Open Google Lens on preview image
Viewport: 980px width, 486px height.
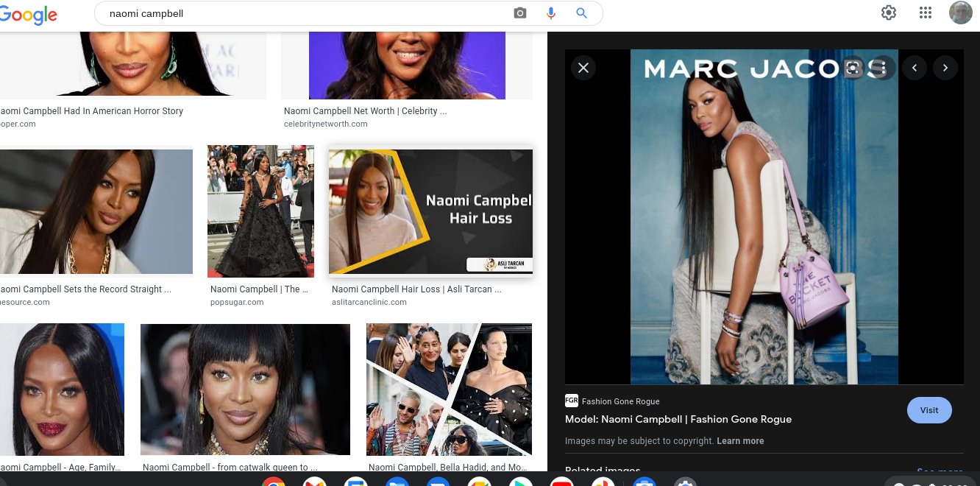[x=853, y=68]
